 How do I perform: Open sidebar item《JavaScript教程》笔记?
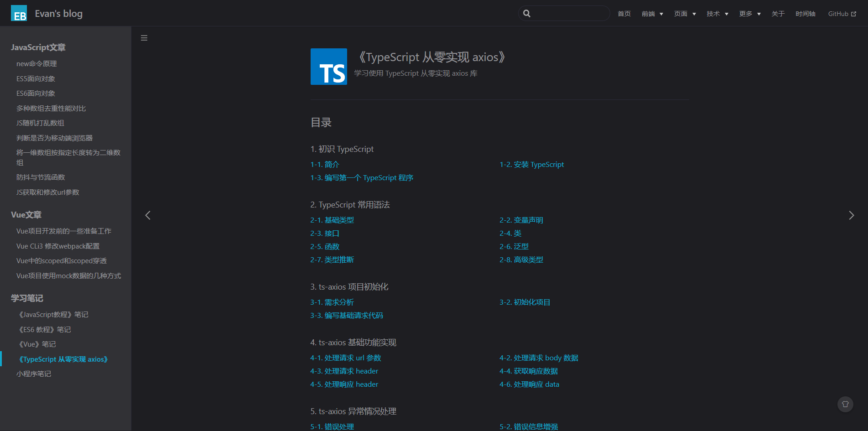[52, 315]
